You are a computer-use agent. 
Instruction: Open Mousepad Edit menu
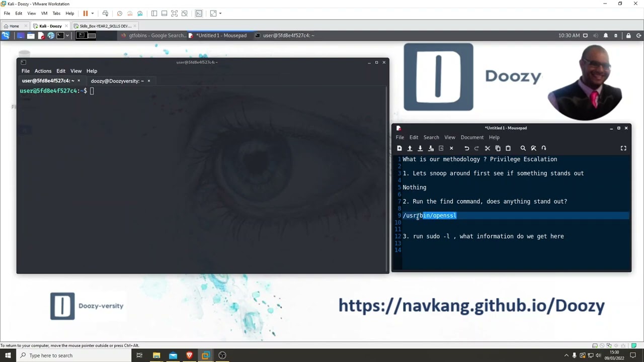(414, 137)
